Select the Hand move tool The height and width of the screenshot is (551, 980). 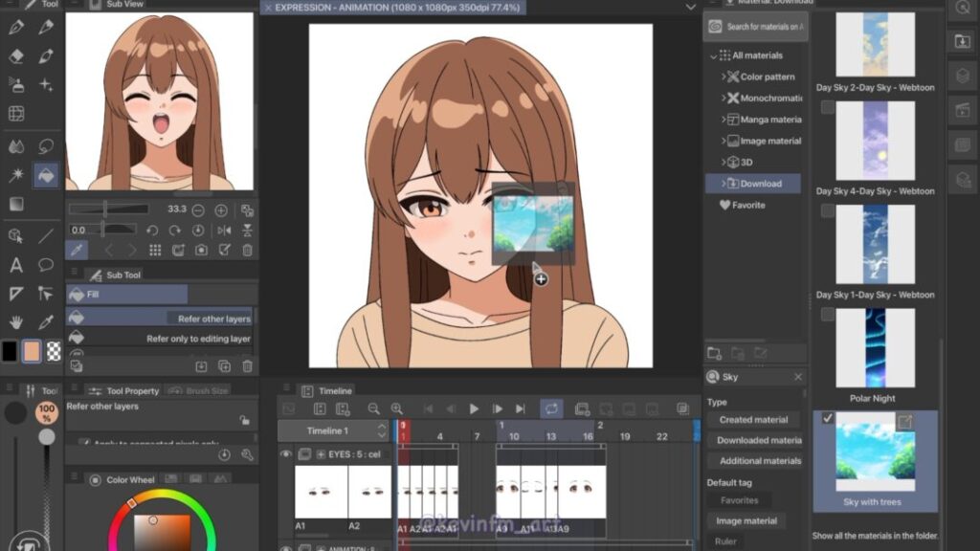point(16,322)
